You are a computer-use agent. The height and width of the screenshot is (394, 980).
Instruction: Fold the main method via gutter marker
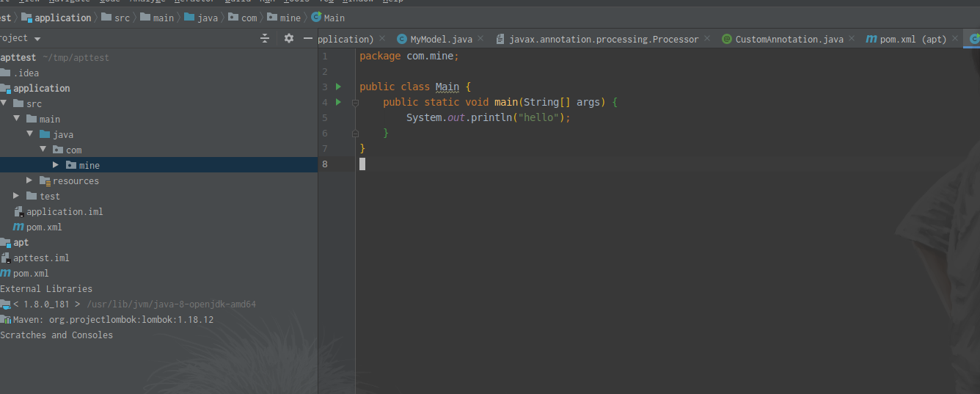coord(355,103)
